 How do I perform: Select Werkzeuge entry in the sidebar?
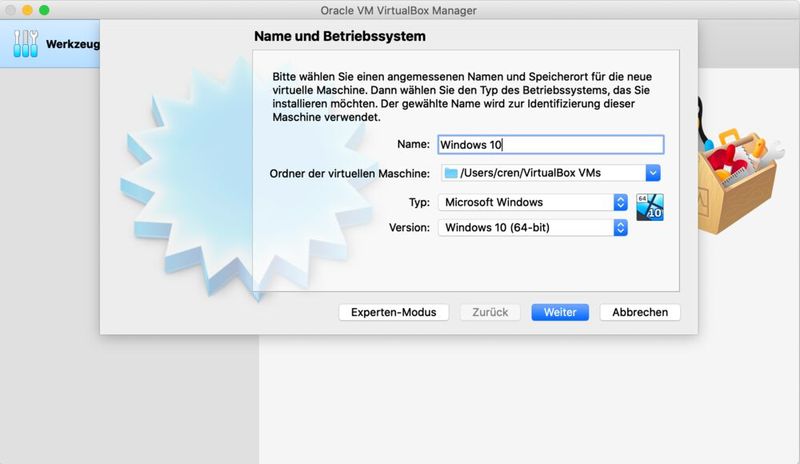coord(50,44)
